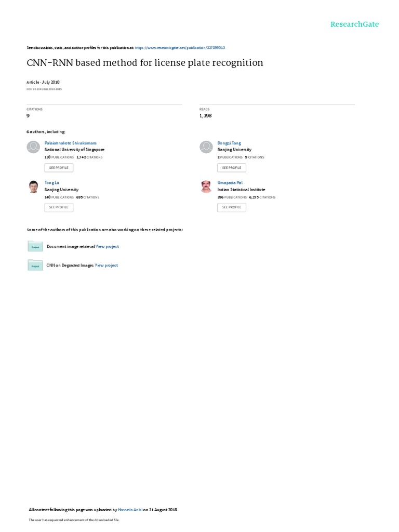This screenshot has width=399, height=532.
Task: Click Dongqi Tang's placeholder avatar
Action: (x=206, y=147)
